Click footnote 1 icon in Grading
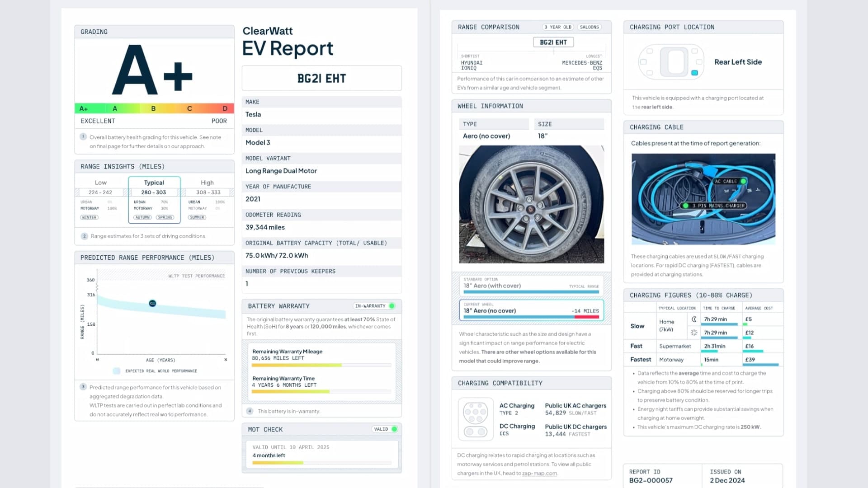 click(x=83, y=136)
